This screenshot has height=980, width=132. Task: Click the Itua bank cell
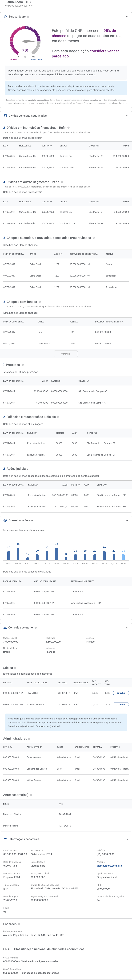point(40,332)
